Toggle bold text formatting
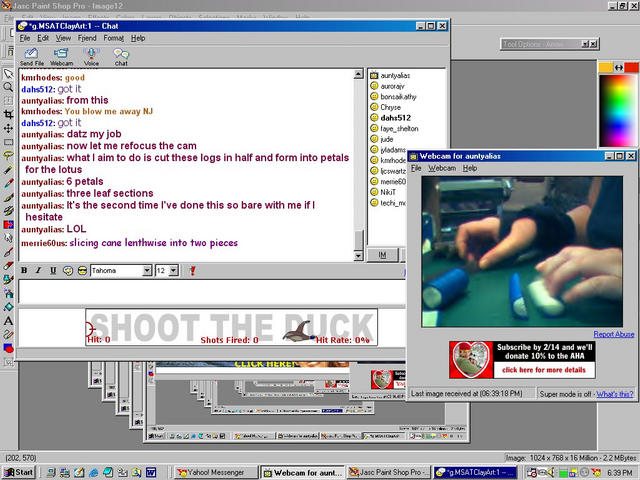This screenshot has height=480, width=640. tap(24, 270)
